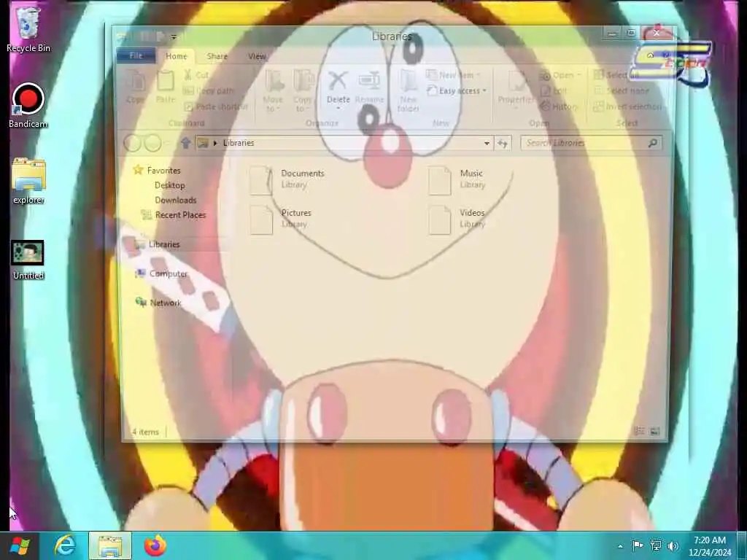Screen dimensions: 747x560
Task: Open Internet Explorer from the taskbar
Action: click(65, 545)
